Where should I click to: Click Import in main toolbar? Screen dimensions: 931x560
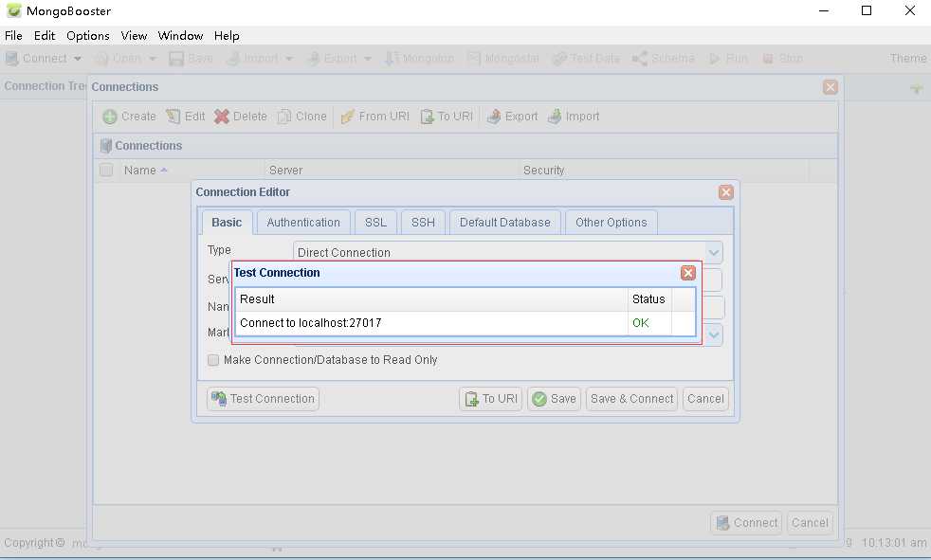click(252, 58)
